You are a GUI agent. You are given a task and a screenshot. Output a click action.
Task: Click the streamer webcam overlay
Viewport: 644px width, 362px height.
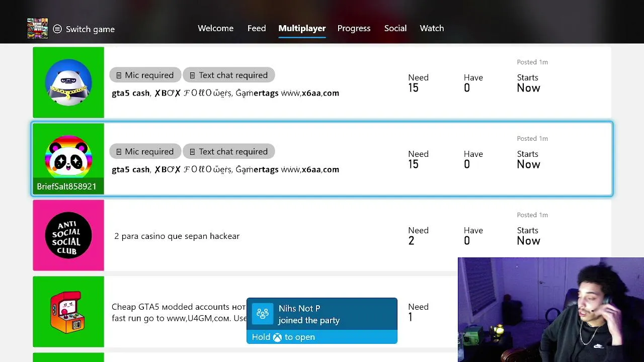click(551, 310)
